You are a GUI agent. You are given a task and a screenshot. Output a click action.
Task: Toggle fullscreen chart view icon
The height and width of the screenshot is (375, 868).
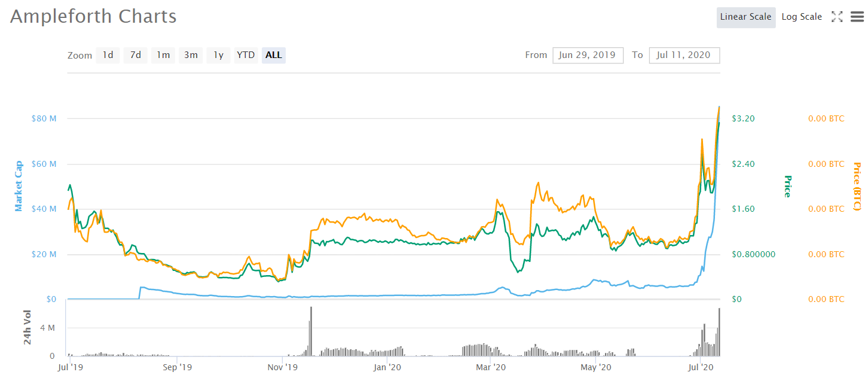(x=837, y=17)
